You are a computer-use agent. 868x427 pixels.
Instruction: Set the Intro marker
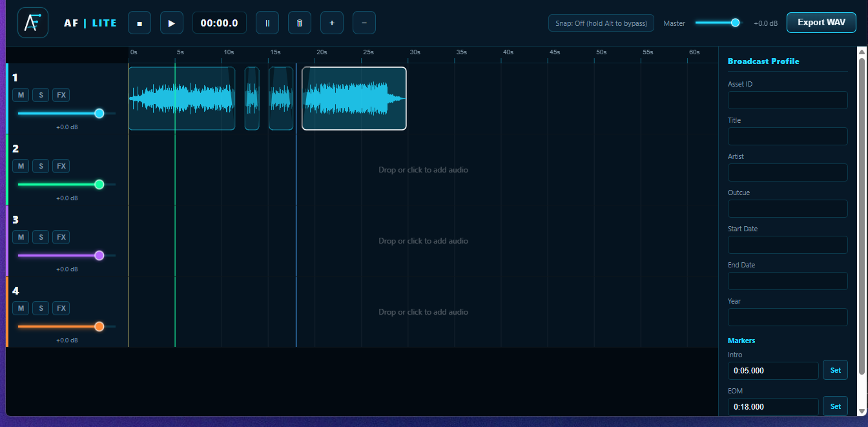pos(835,370)
